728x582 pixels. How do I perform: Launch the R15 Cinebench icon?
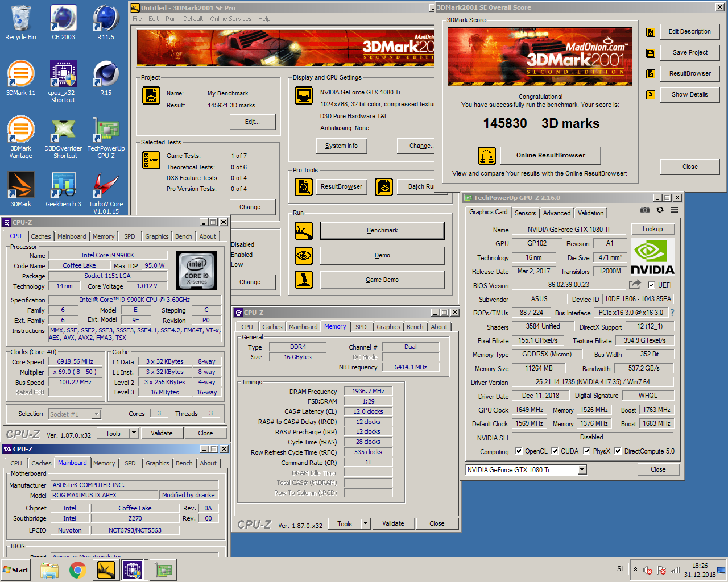(x=106, y=78)
